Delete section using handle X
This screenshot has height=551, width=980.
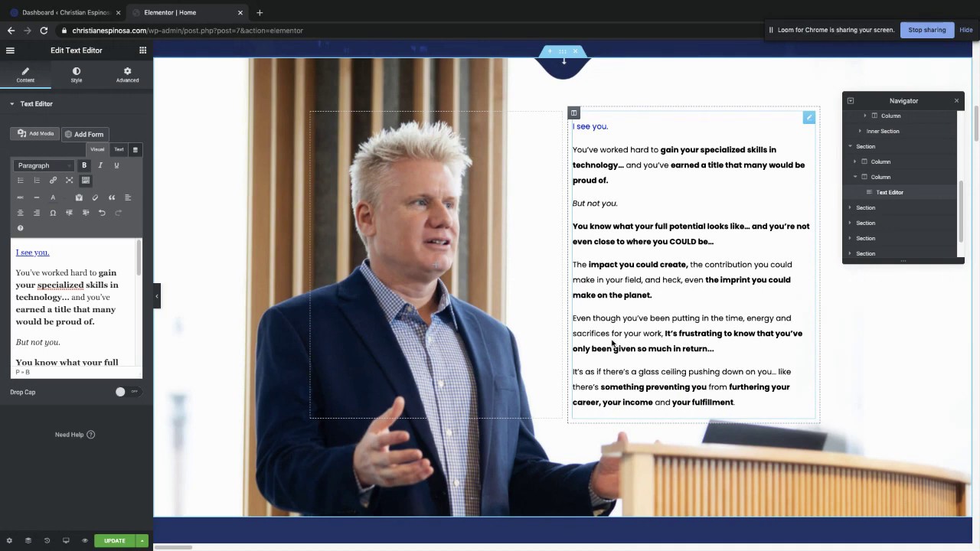(575, 51)
